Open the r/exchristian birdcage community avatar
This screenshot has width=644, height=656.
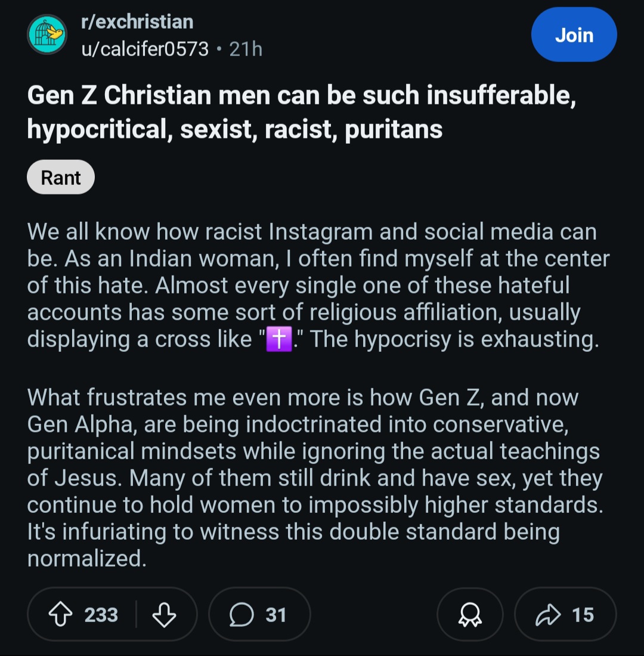pos(47,35)
